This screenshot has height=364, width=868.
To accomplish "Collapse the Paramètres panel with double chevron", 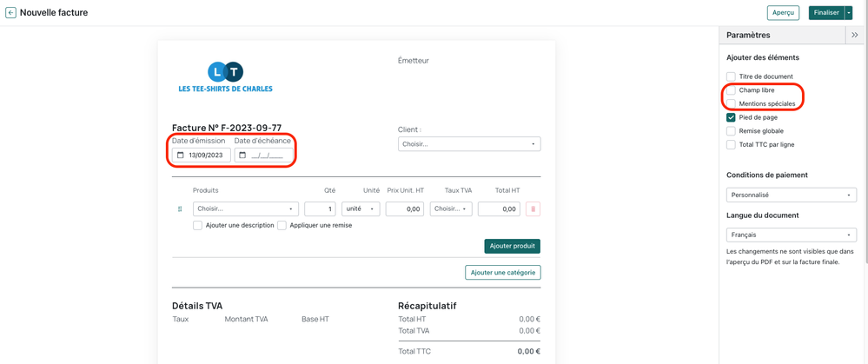I will point(855,36).
